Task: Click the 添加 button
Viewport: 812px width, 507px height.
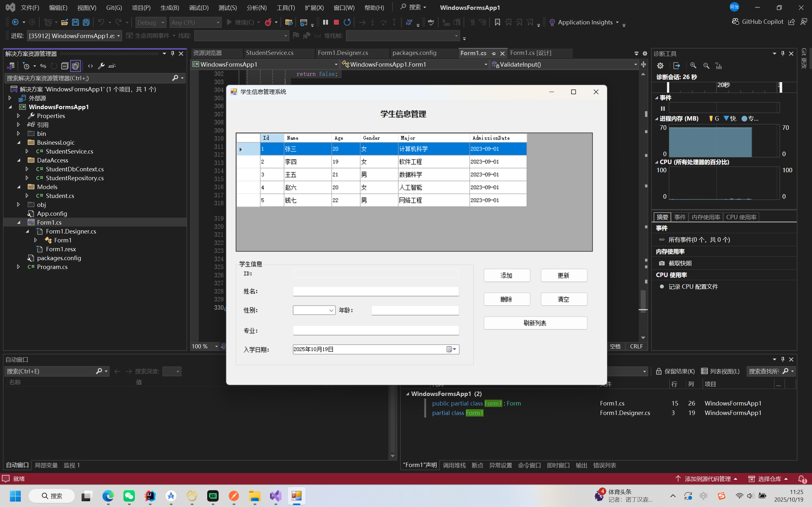Action: click(x=506, y=275)
